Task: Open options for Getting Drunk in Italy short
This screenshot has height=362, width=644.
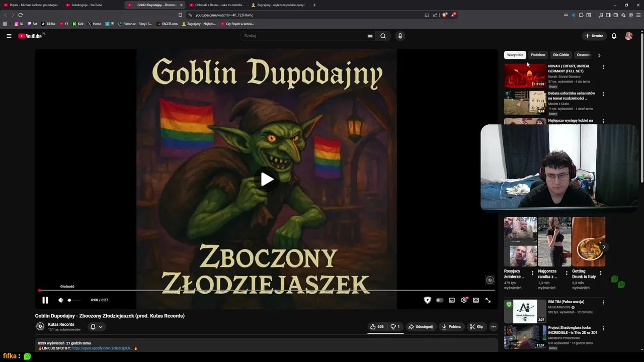Action: tap(600, 273)
